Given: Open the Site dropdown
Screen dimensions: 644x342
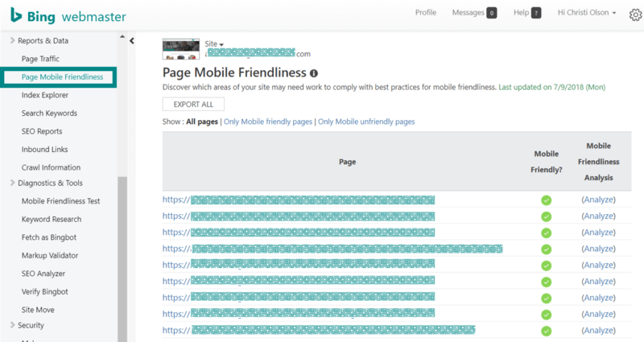Looking at the screenshot, I should click(214, 43).
